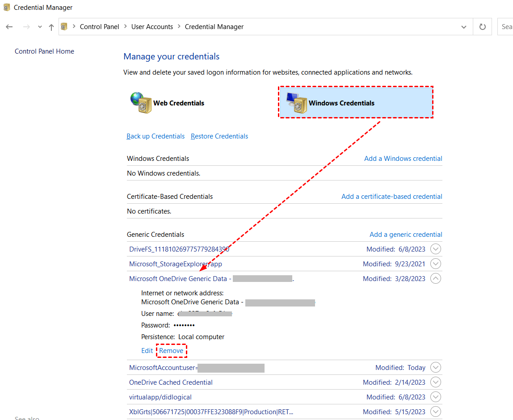
Task: Click the masked Password dots
Action: click(184, 325)
